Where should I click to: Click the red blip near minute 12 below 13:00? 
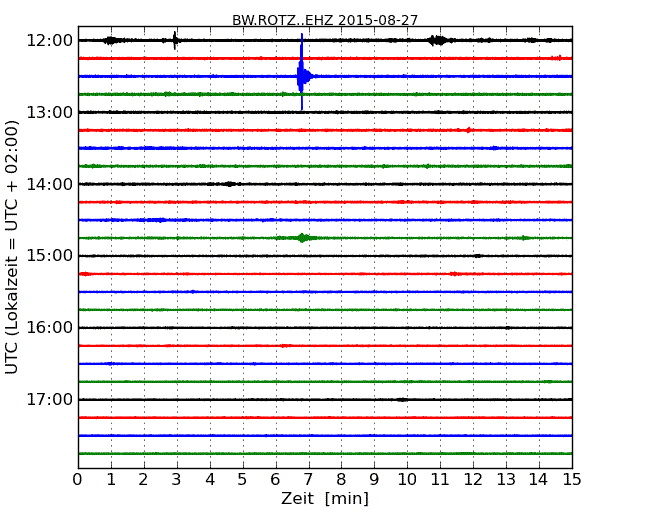(x=468, y=130)
